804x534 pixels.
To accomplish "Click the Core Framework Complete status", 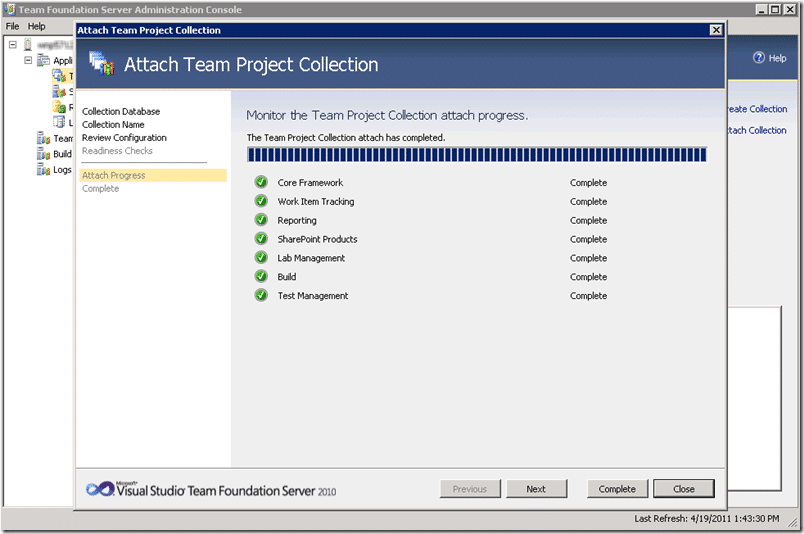I will tap(588, 183).
